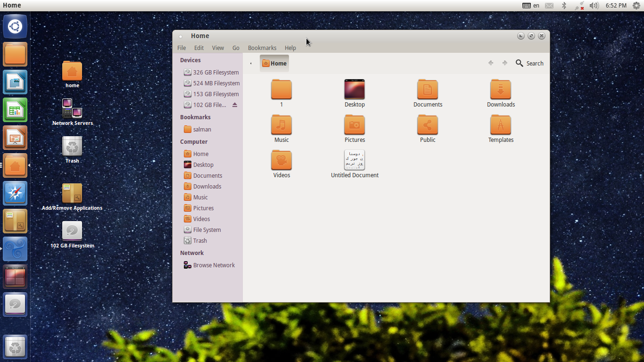
Task: Open the sound volume indicator menu
Action: tap(594, 6)
